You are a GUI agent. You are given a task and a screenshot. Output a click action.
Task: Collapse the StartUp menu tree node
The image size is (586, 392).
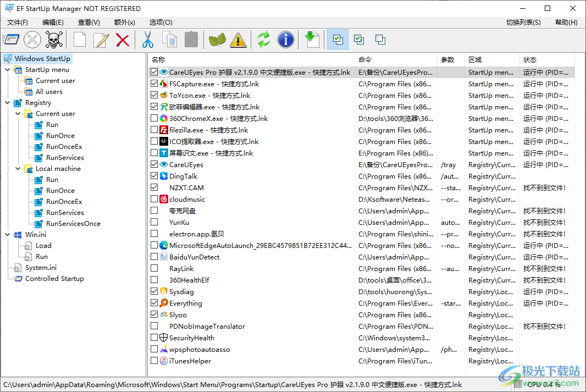(x=8, y=70)
